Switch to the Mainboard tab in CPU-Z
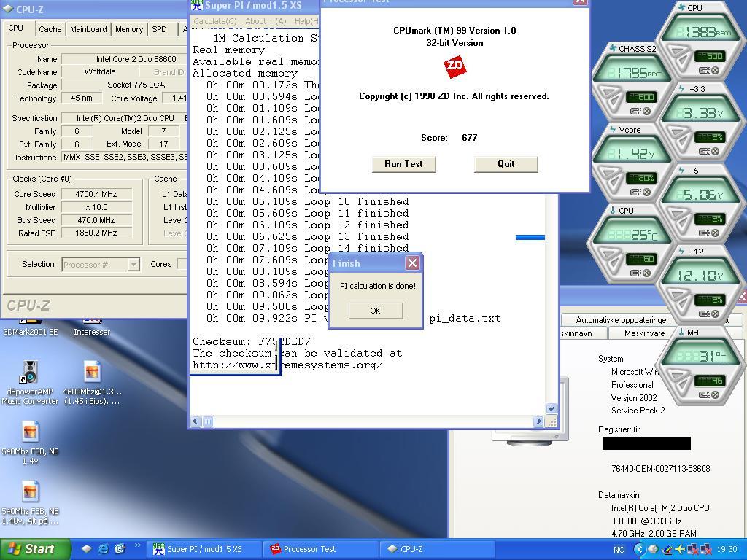747x560 pixels. [x=88, y=29]
